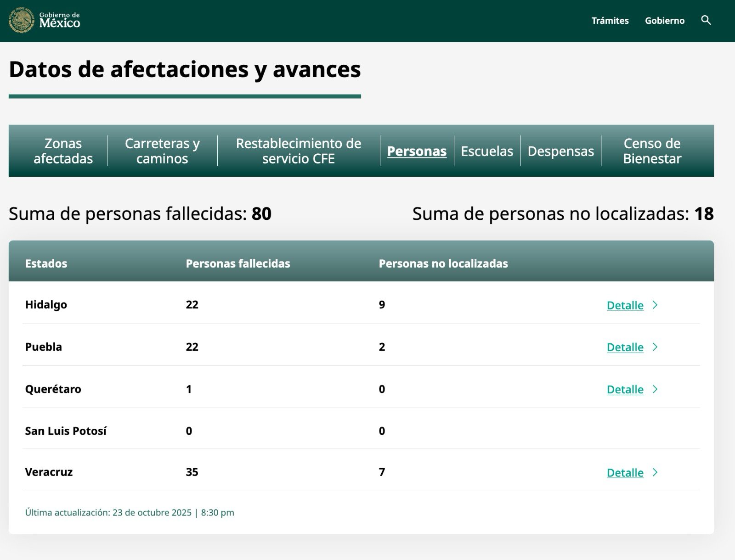
Task: Click the Gobierno de México logo
Action: click(45, 20)
